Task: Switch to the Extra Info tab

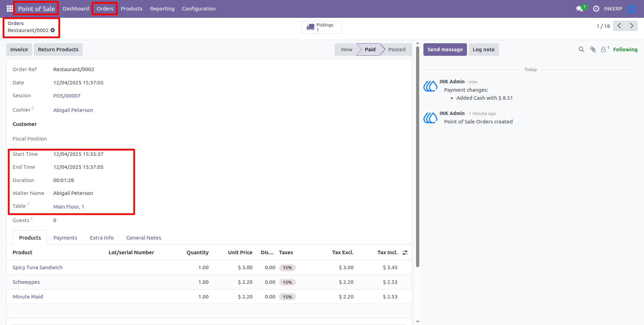Action: 102,238
